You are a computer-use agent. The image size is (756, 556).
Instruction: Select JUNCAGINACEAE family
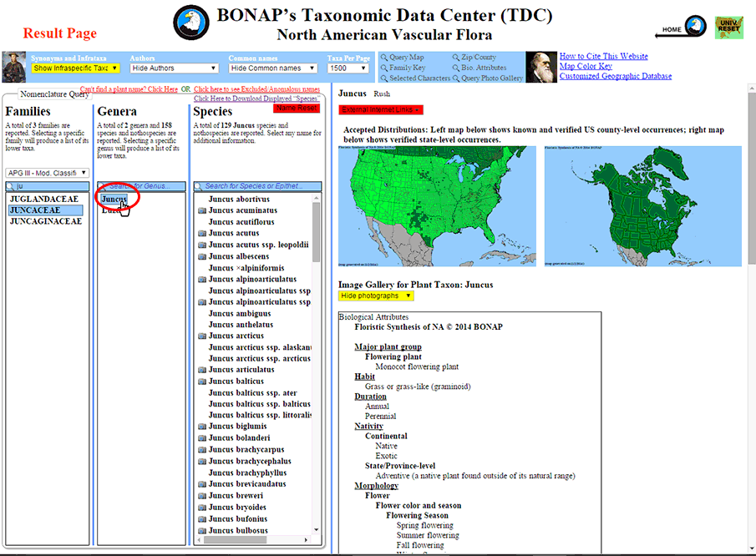pyautogui.click(x=46, y=221)
